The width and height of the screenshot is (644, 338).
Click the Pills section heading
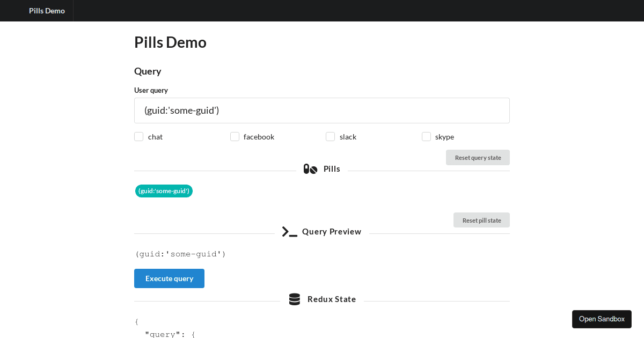(x=332, y=168)
